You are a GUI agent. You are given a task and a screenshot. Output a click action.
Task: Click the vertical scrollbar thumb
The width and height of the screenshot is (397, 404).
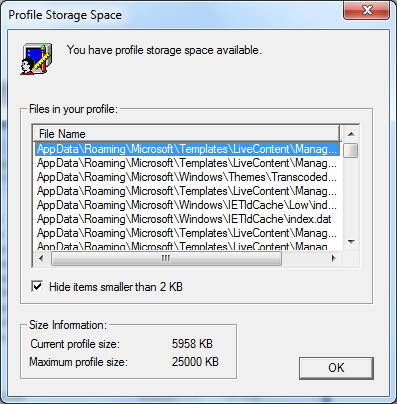[x=351, y=150]
